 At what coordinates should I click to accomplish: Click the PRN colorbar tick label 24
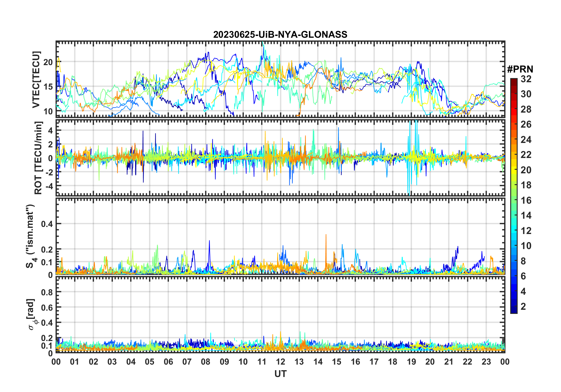coord(526,139)
